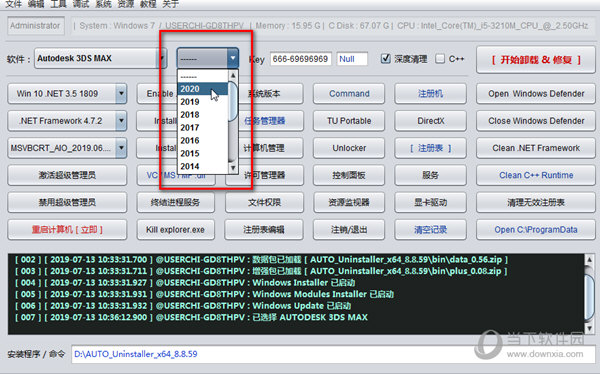
Task: Click the Unlocker button
Action: point(349,148)
